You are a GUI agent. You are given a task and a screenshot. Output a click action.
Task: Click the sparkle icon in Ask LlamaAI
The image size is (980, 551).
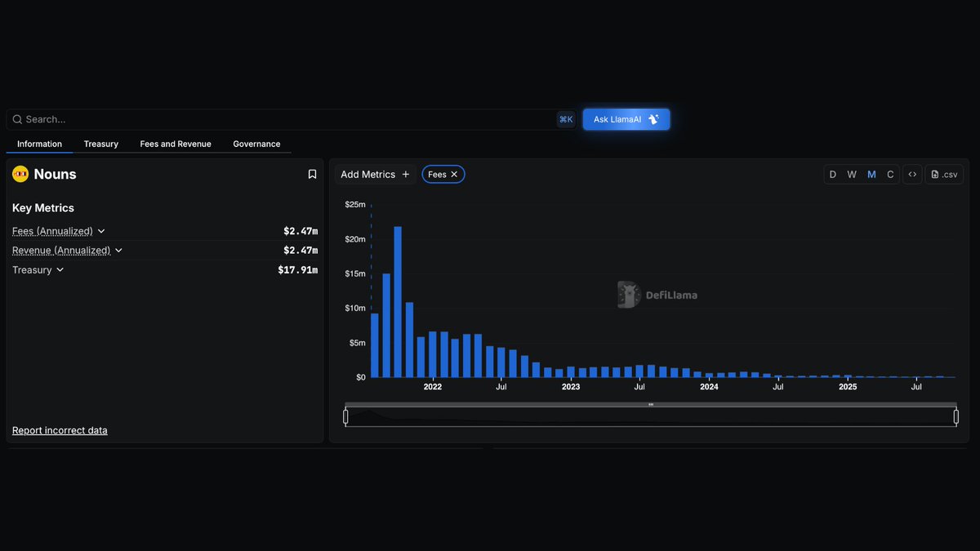pos(653,119)
